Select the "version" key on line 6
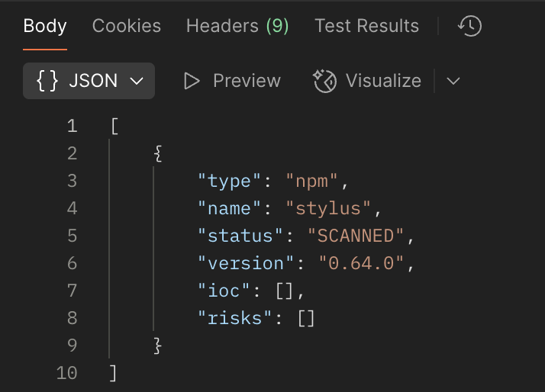 coord(245,263)
